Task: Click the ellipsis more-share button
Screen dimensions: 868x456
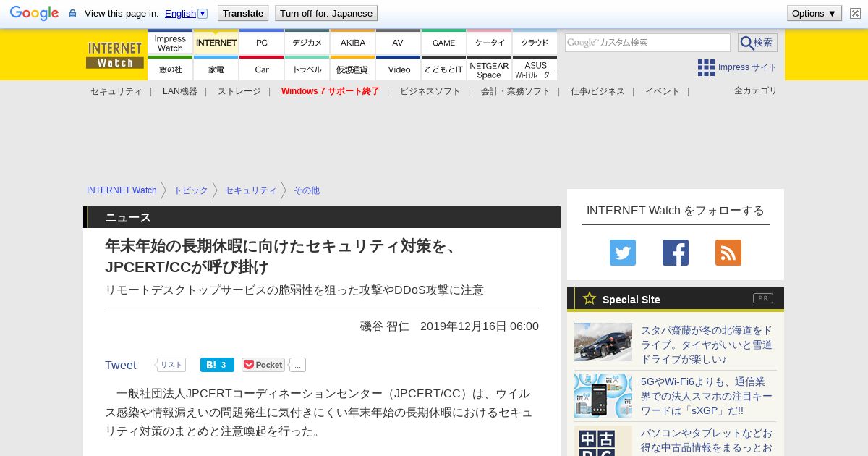Action: 297,365
